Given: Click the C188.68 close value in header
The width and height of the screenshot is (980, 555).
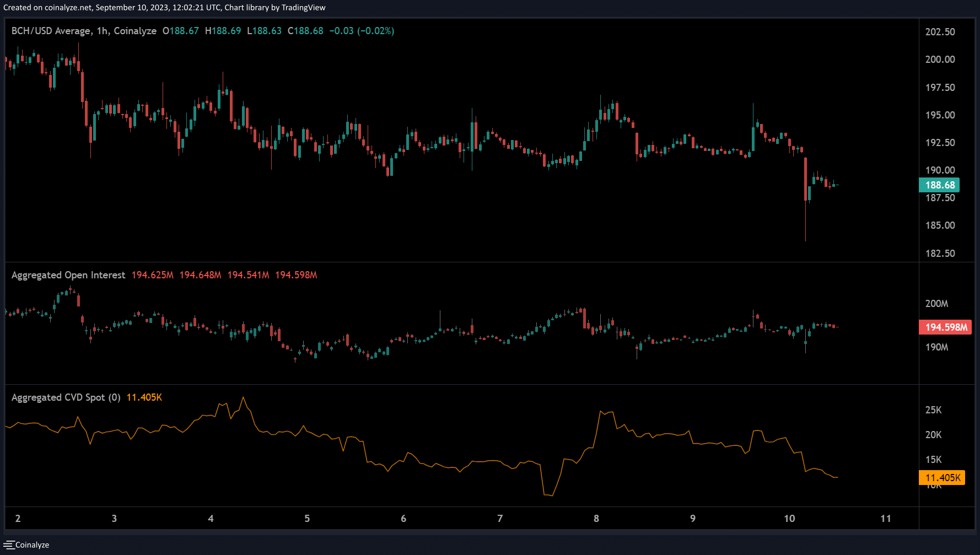Looking at the screenshot, I should click(x=306, y=31).
